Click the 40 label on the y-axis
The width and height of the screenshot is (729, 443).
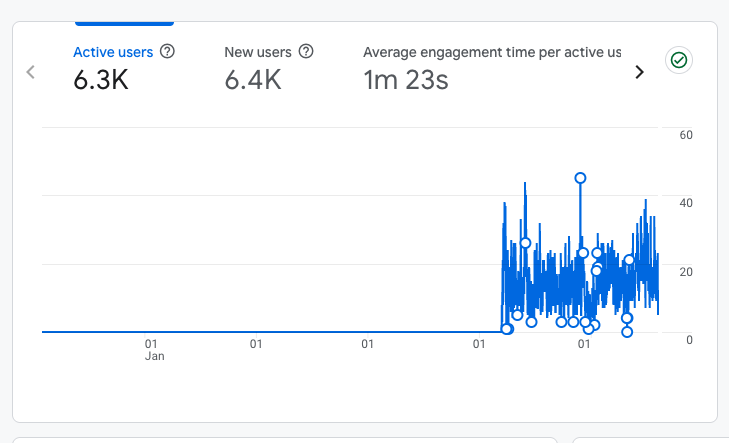pyautogui.click(x=685, y=203)
